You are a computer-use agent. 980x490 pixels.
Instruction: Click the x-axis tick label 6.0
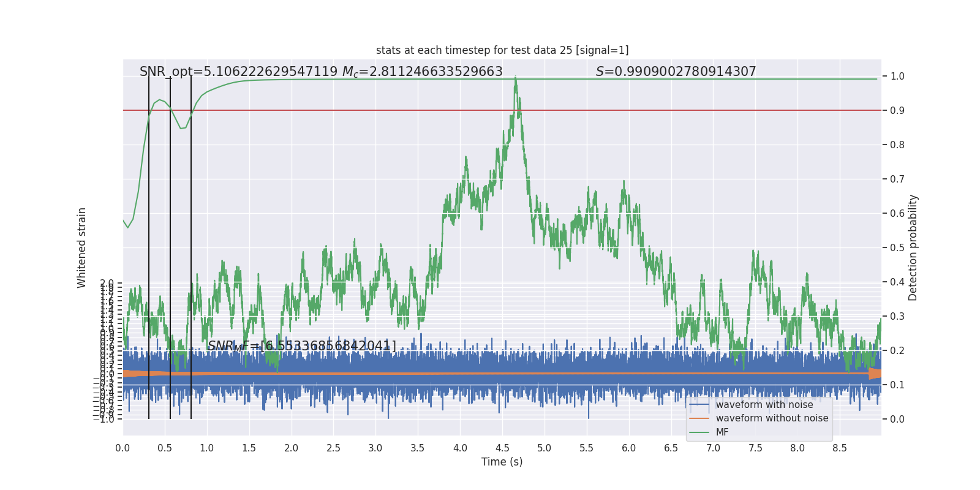(x=629, y=448)
